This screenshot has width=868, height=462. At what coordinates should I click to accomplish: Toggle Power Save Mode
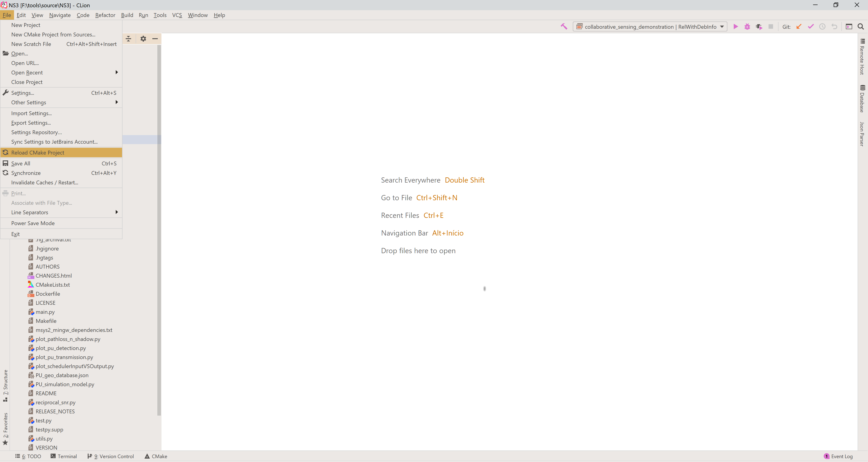(x=33, y=223)
